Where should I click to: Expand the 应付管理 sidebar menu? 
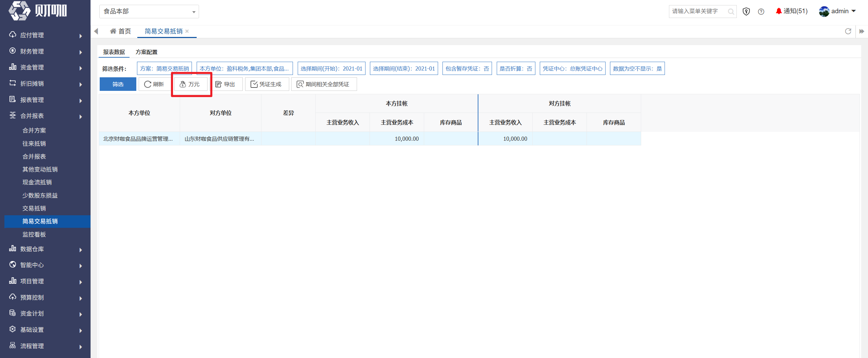pyautogui.click(x=45, y=35)
